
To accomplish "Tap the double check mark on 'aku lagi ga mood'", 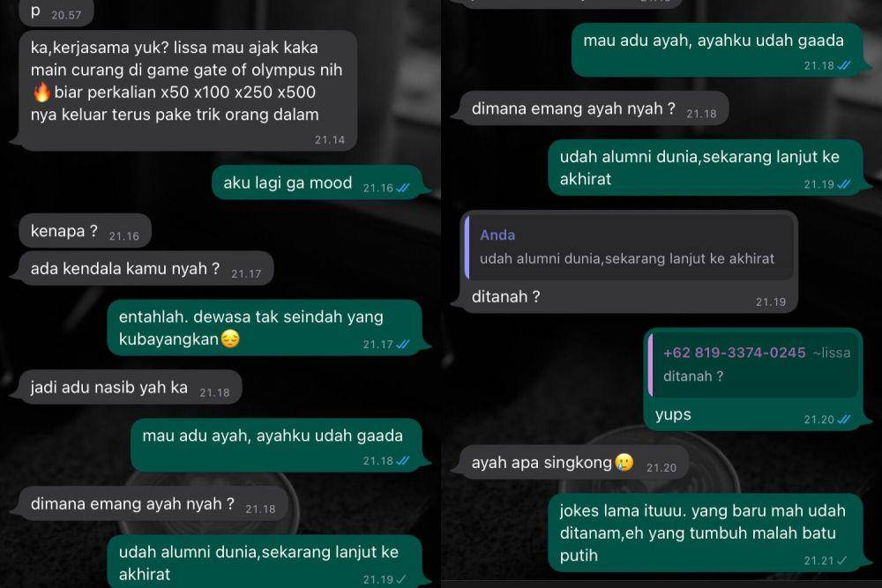I will pyautogui.click(x=403, y=188).
